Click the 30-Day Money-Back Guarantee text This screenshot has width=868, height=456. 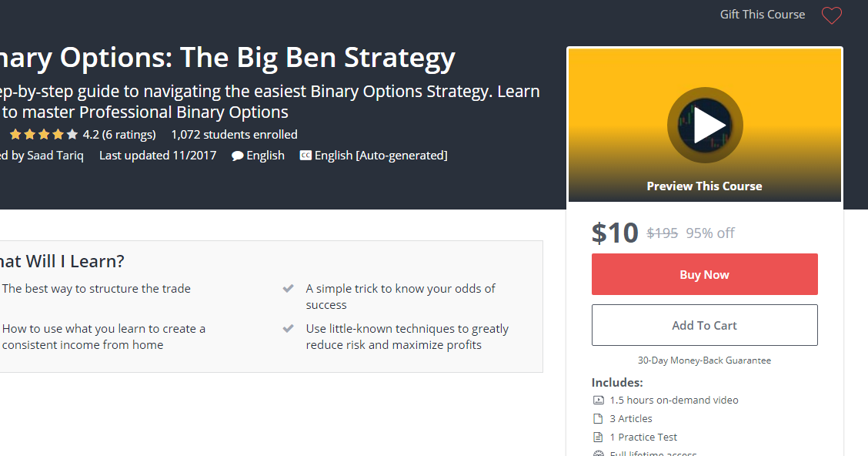click(x=704, y=360)
